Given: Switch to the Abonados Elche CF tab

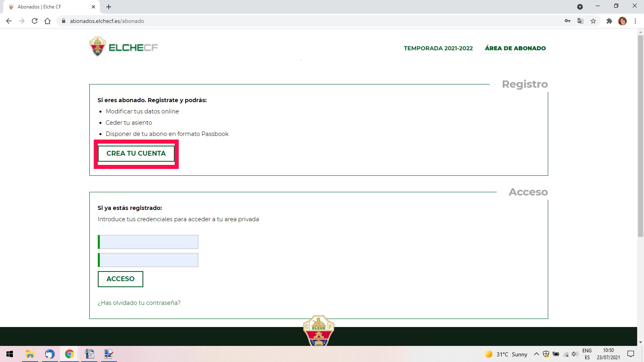Looking at the screenshot, I should [48, 6].
